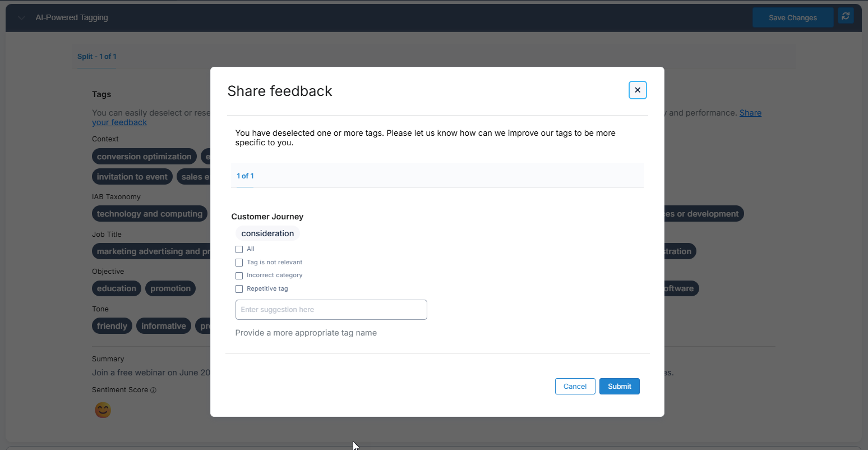Toggle the 'informative' tone tag
The width and height of the screenshot is (868, 450).
coord(163,326)
